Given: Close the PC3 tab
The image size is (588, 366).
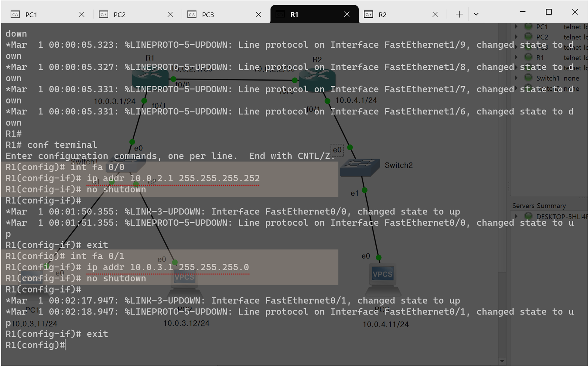Looking at the screenshot, I should click(258, 14).
